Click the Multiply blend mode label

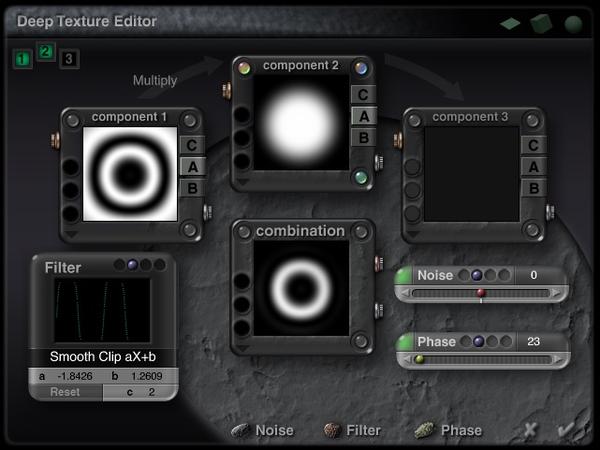(x=155, y=80)
